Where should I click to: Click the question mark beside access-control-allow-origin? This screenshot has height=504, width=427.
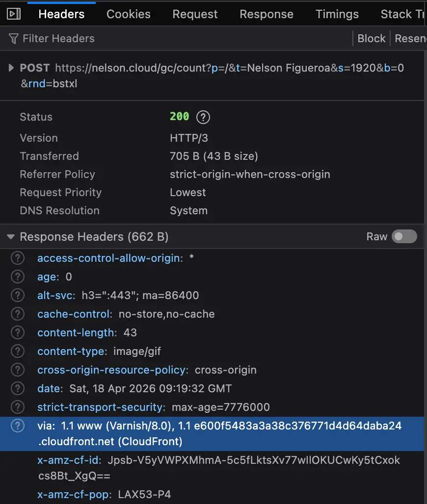17,258
